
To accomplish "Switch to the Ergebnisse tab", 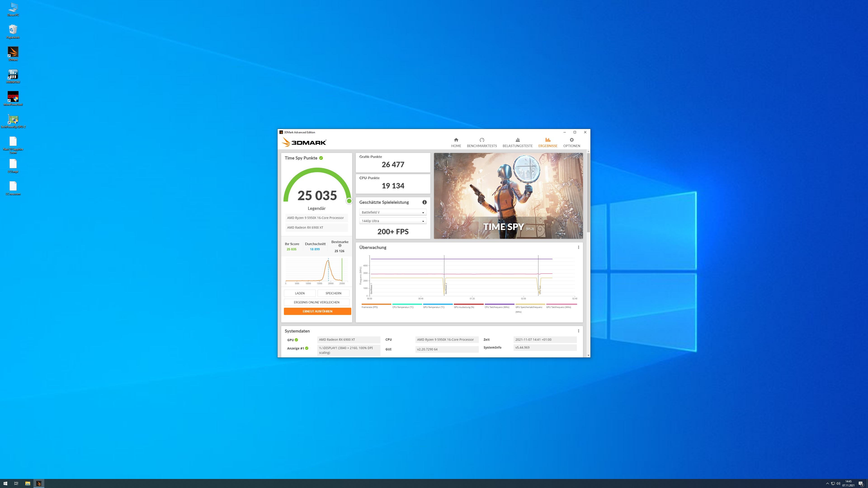I will pyautogui.click(x=547, y=143).
